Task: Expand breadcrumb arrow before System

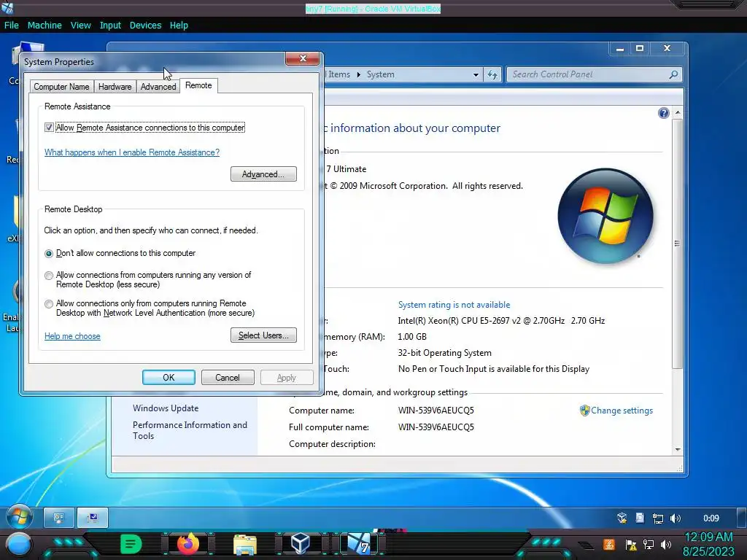Action: [358, 75]
